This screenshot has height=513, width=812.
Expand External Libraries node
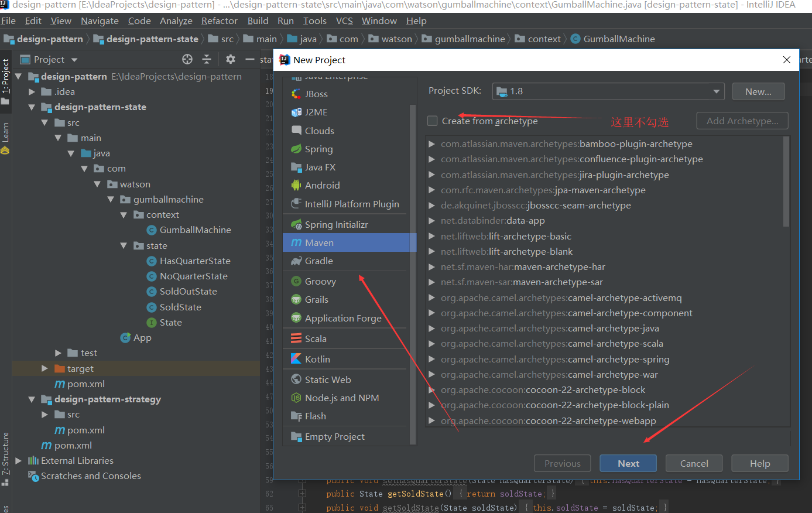(18, 461)
